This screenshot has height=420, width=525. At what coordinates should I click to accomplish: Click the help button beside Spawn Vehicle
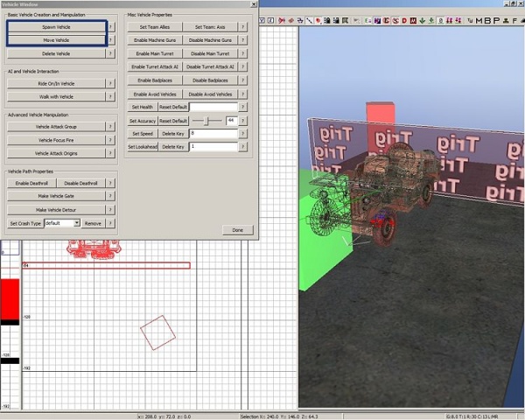111,27
